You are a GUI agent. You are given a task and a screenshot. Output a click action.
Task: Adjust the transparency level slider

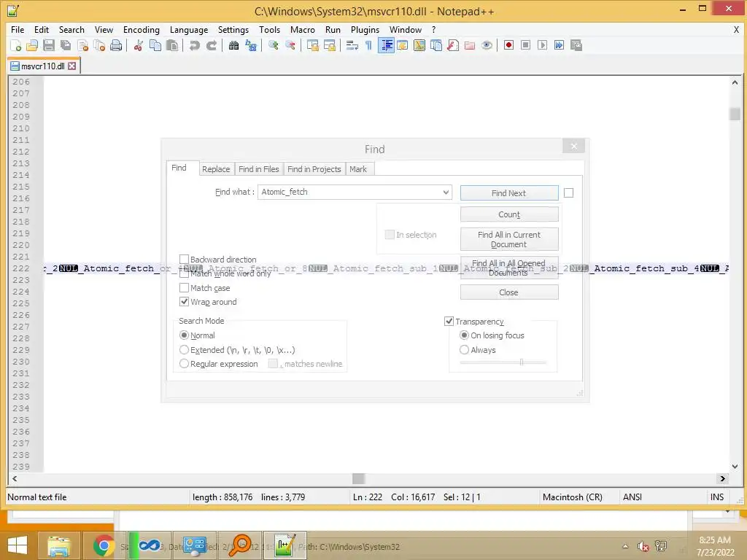521,362
